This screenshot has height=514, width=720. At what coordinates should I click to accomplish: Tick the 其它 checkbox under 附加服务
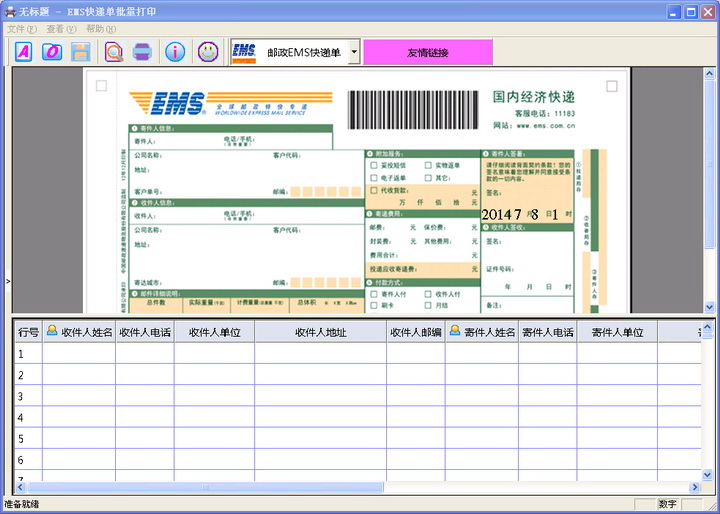click(428, 178)
